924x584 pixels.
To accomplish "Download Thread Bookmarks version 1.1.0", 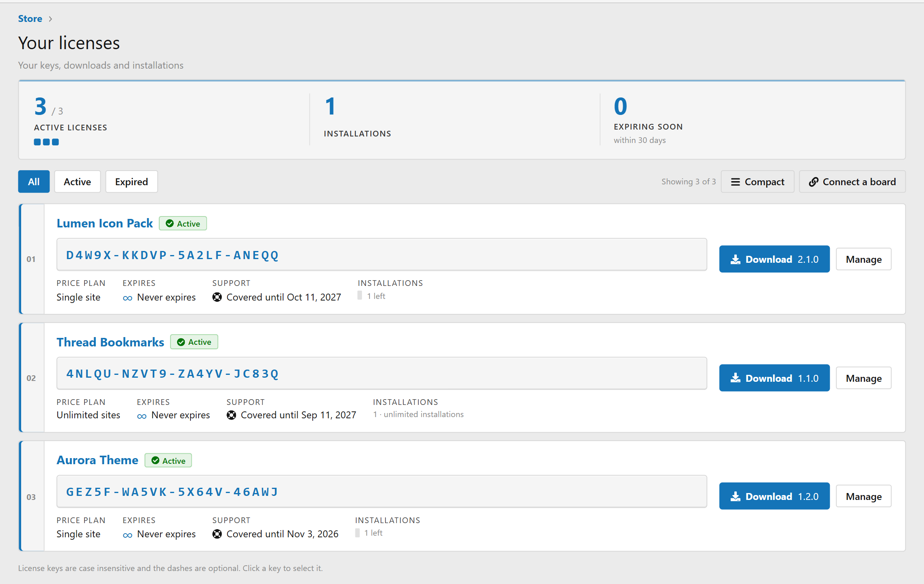I will pyautogui.click(x=775, y=378).
